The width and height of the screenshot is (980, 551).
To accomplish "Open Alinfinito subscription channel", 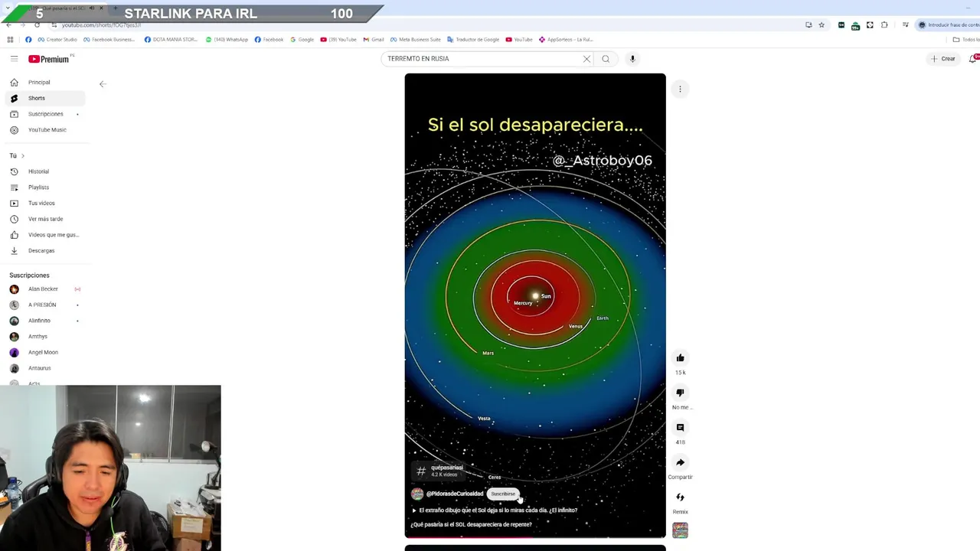I will click(x=44, y=321).
